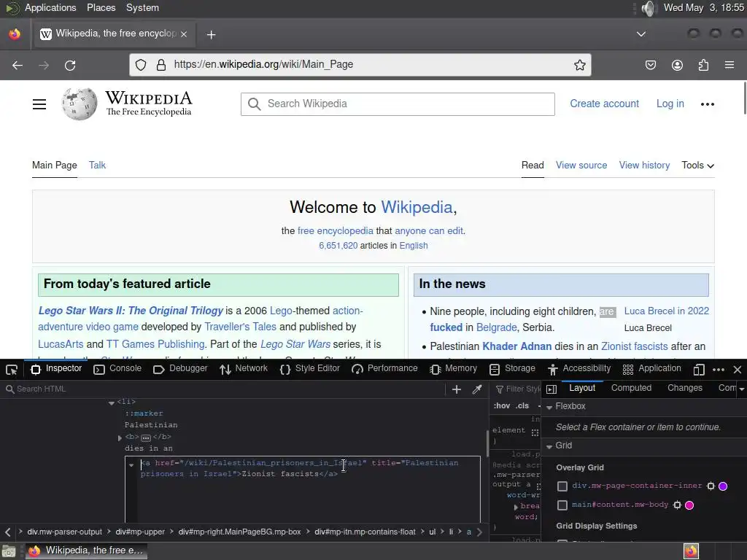Click the element picker icon in DevTools
747x560 pixels.
pos(12,370)
